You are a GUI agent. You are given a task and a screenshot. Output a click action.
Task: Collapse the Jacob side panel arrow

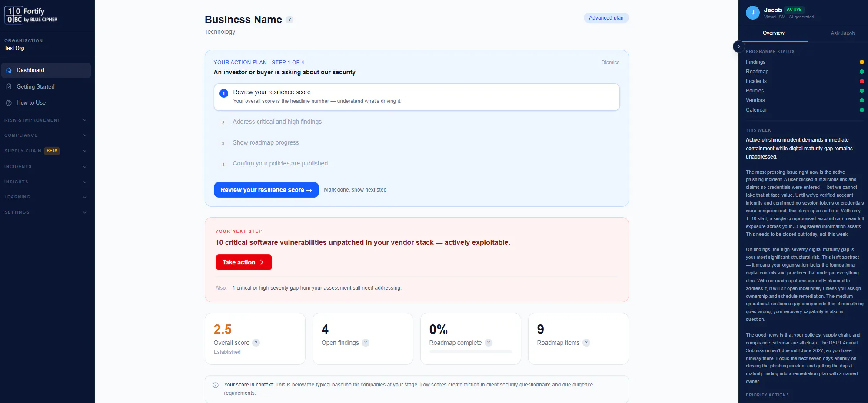coord(739,46)
